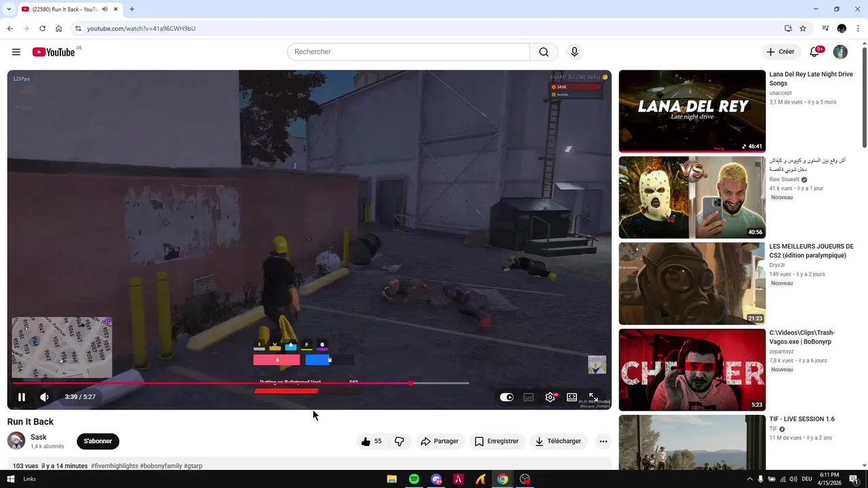This screenshot has height=488, width=868.
Task: Open the Chrome profile avatar
Action: (x=842, y=28)
